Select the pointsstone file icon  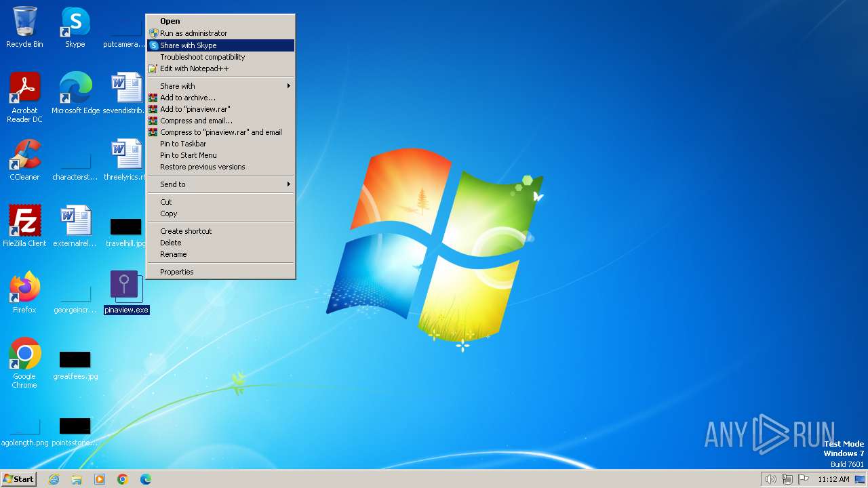(75, 431)
